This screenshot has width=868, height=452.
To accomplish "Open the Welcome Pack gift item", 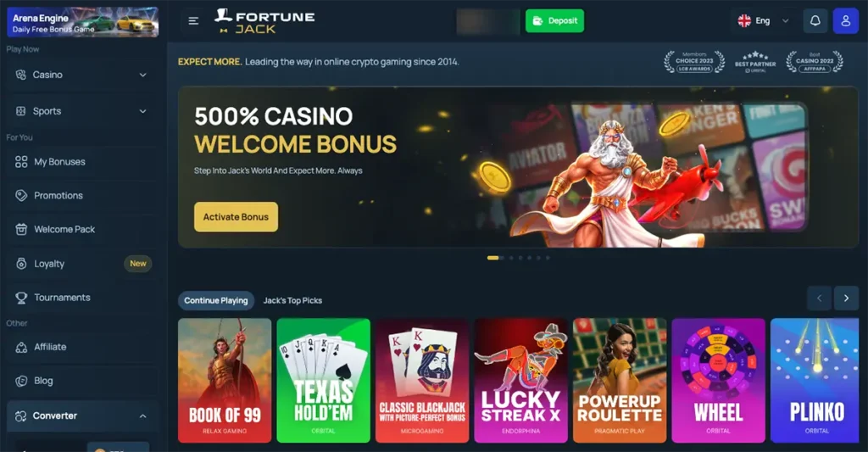I will (82, 229).
